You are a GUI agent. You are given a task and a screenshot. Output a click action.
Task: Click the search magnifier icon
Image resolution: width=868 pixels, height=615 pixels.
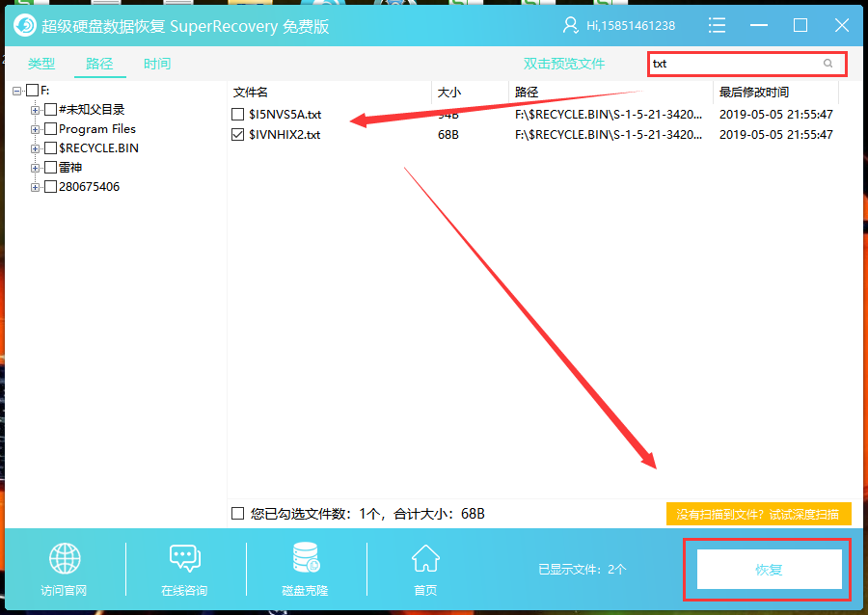point(827,64)
